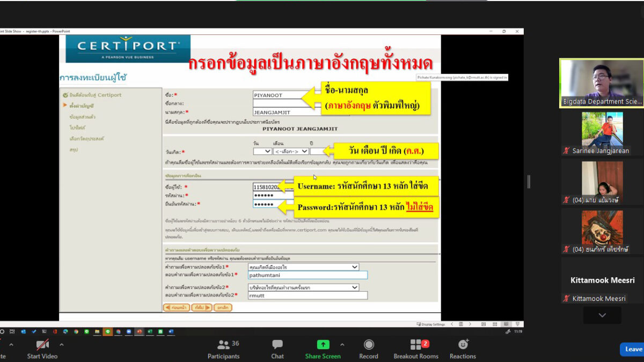Go to previous slide arrow in PowerPoint status bar
The height and width of the screenshot is (362, 644).
tap(452, 324)
